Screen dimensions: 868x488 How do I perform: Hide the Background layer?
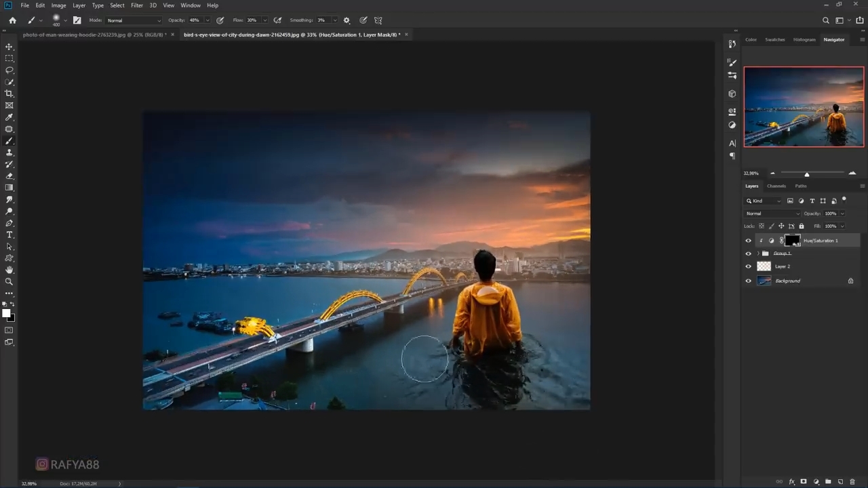[749, 281]
